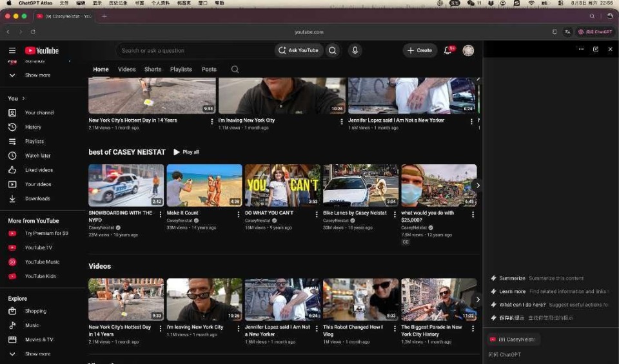Click the magnifier search button
The width and height of the screenshot is (619, 364).
(x=333, y=50)
